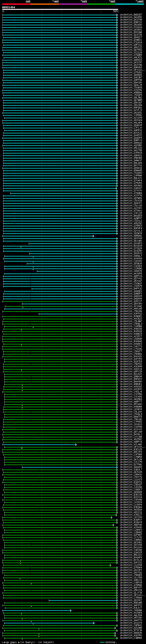Screen dimensions: 146x644
Task: Click the cyan ~100% identity legend segment
Action: 129,4
